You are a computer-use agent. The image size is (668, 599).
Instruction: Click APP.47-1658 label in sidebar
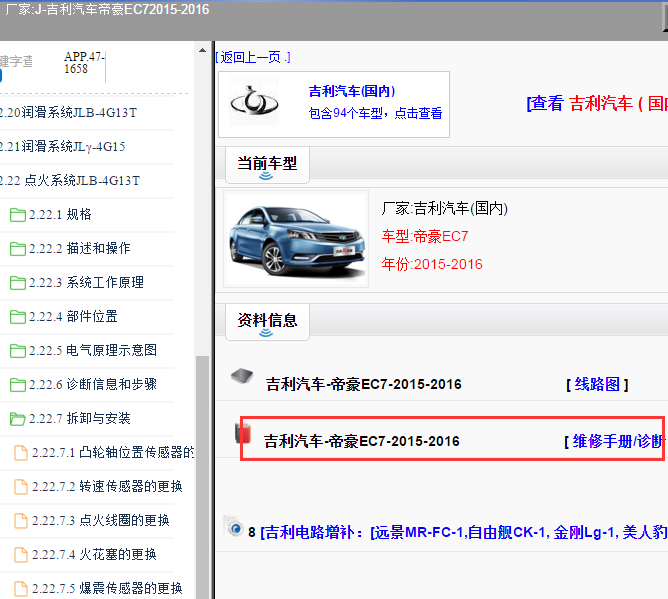click(84, 63)
